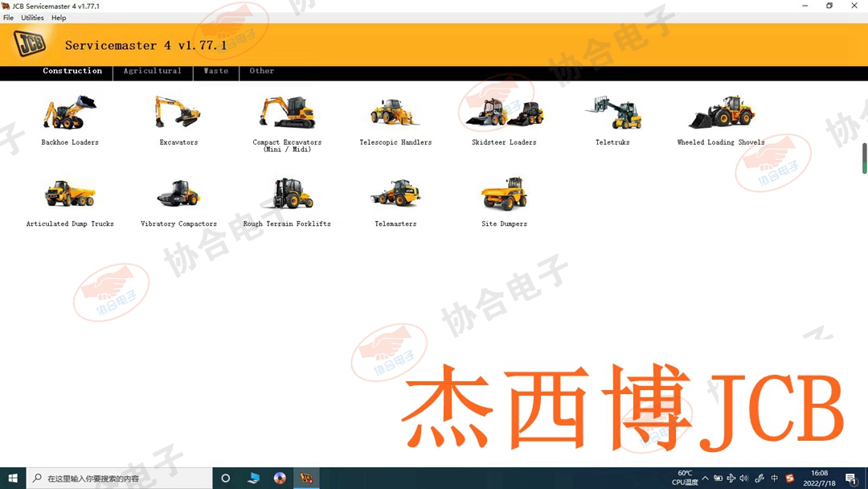Viewport: 868px width, 489px height.
Task: Select the Excavators machine icon
Action: pos(178,112)
